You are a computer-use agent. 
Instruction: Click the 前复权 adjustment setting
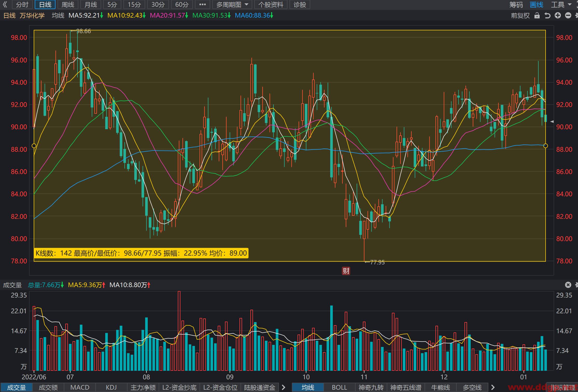[520, 16]
